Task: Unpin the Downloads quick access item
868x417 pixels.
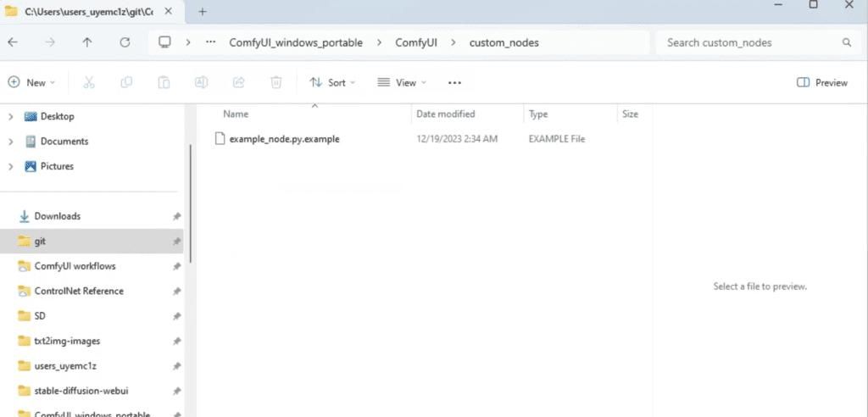Action: (x=176, y=216)
